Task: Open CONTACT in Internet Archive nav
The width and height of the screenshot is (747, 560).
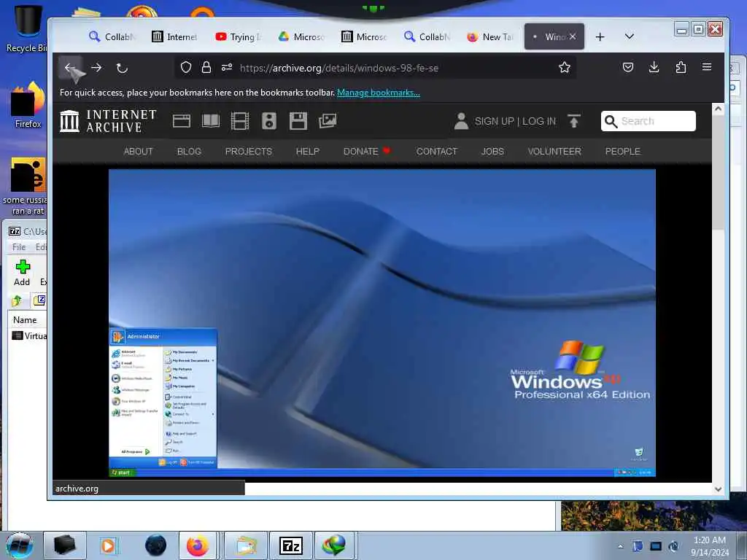Action: point(436,152)
